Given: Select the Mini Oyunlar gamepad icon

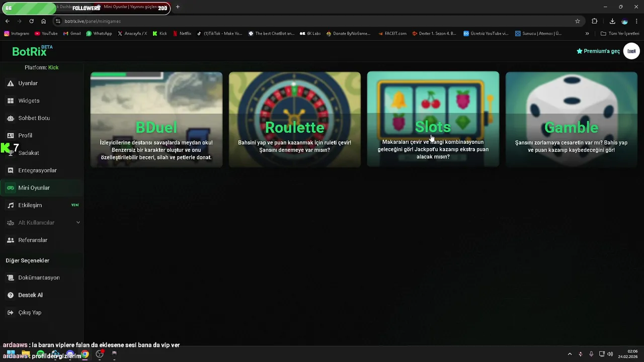Looking at the screenshot, I should [x=11, y=188].
